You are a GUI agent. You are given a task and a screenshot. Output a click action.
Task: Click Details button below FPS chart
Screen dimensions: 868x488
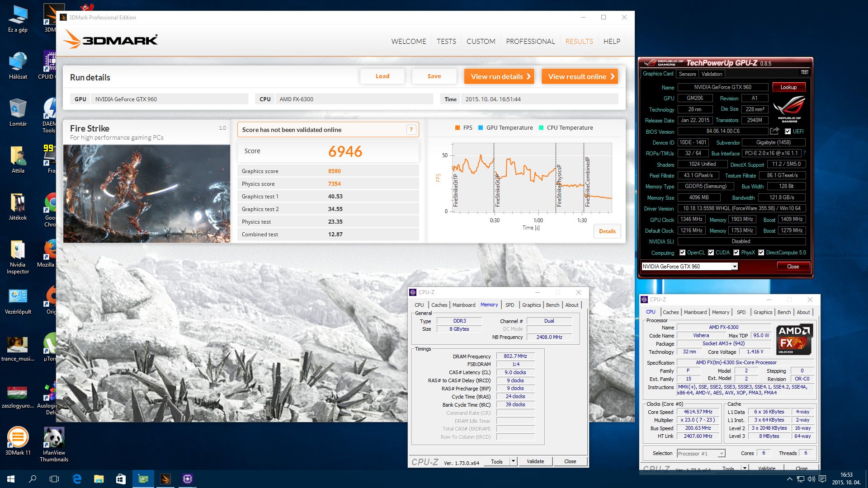[x=607, y=231]
